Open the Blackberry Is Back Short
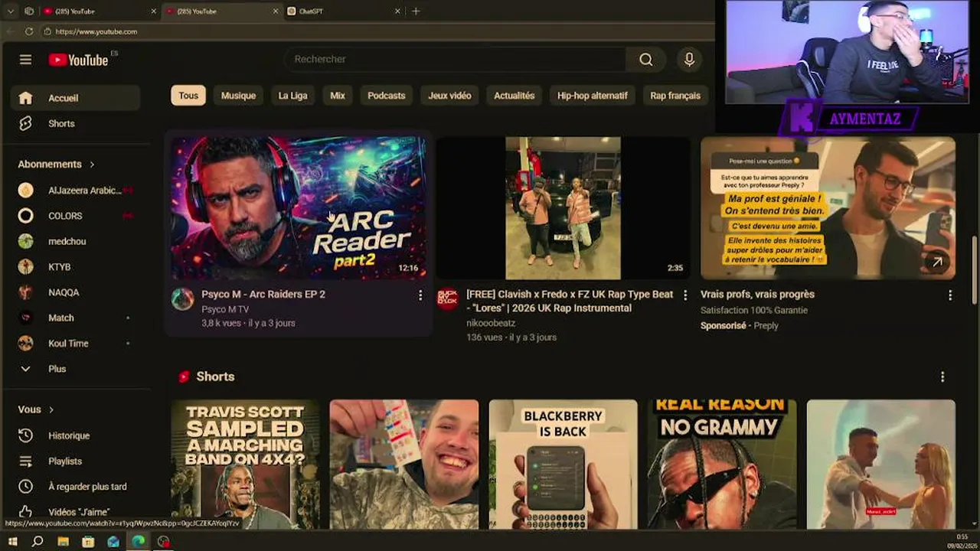Viewport: 980px width, 551px height. pyautogui.click(x=563, y=464)
